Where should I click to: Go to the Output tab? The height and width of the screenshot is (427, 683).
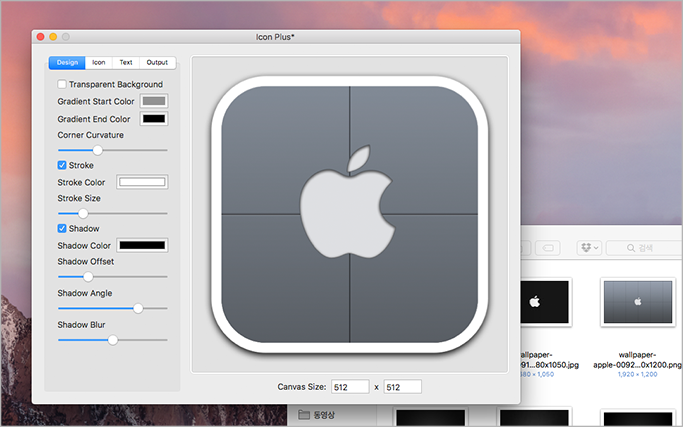[157, 62]
